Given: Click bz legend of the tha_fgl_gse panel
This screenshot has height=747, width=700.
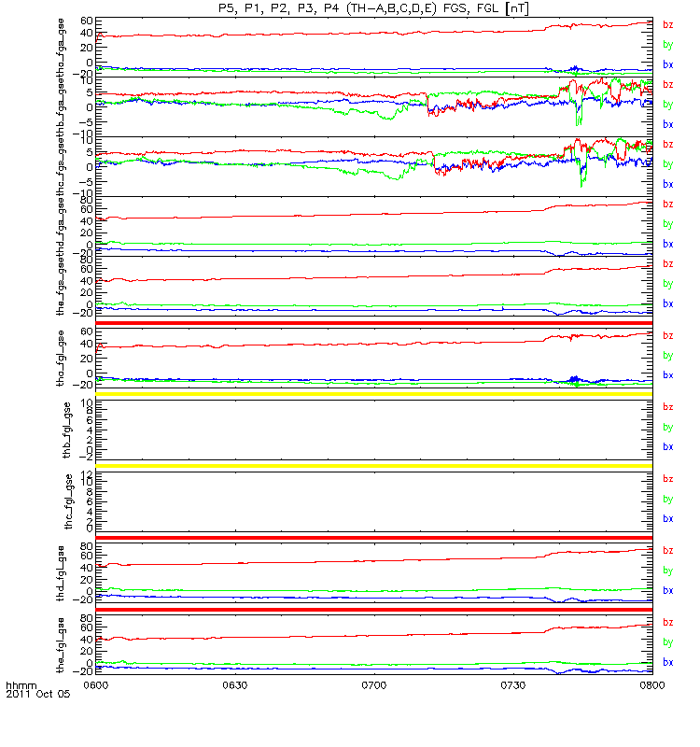Looking at the screenshot, I should point(668,335).
